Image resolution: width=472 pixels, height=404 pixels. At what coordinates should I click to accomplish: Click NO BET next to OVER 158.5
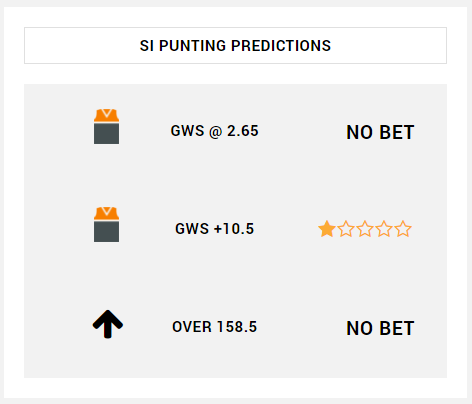click(380, 328)
